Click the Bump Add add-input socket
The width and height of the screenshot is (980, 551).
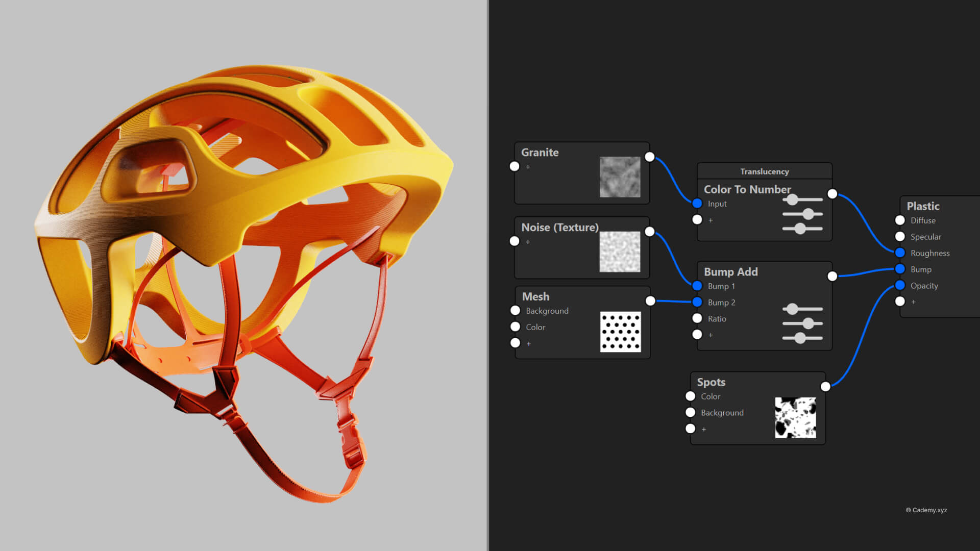(x=697, y=335)
